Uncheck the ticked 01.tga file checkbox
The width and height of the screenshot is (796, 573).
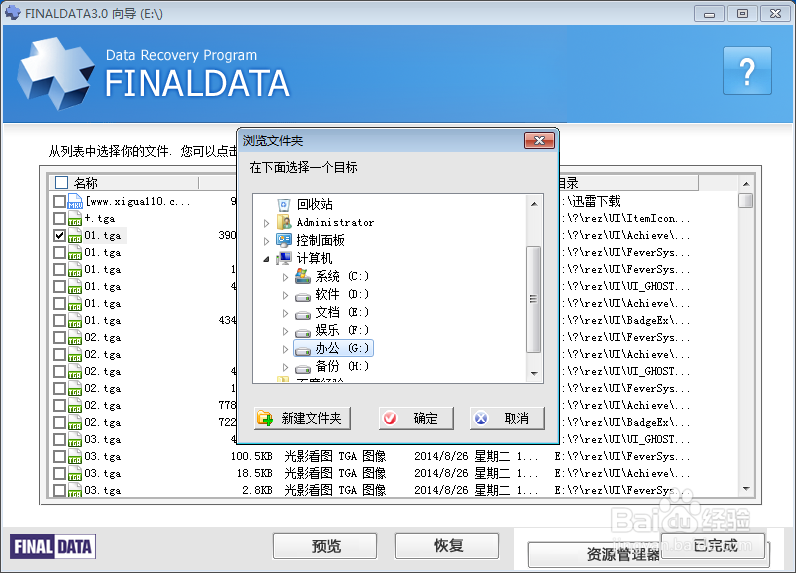pyautogui.click(x=59, y=235)
